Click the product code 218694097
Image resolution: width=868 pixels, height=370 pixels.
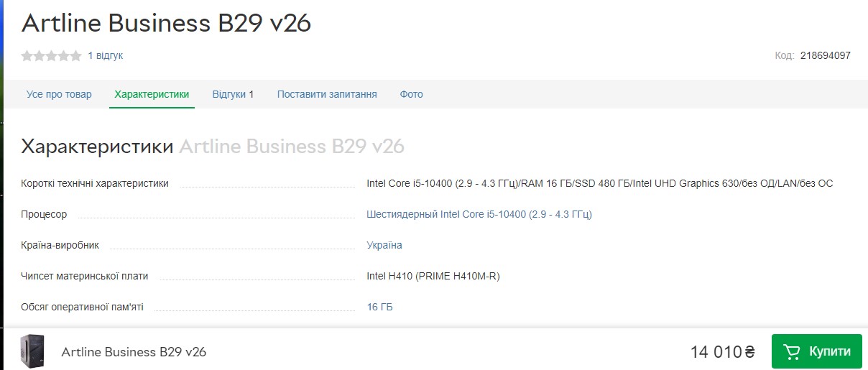point(826,55)
